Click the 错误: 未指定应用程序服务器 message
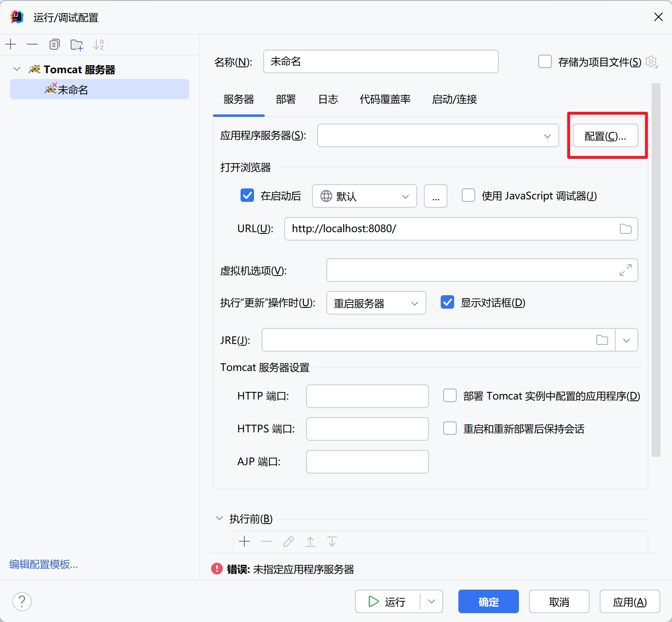The width and height of the screenshot is (672, 622). [x=291, y=569]
